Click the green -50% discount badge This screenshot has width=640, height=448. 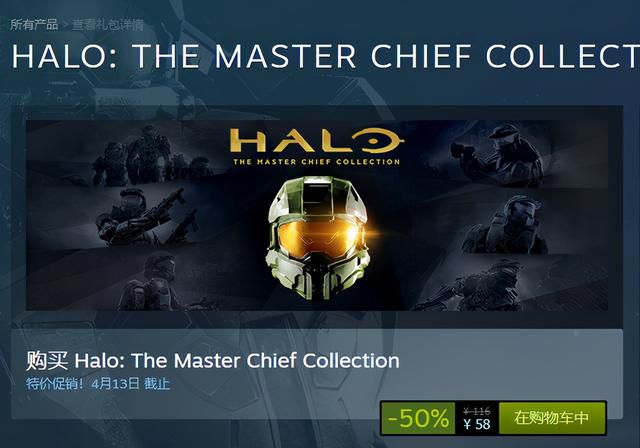(x=418, y=418)
